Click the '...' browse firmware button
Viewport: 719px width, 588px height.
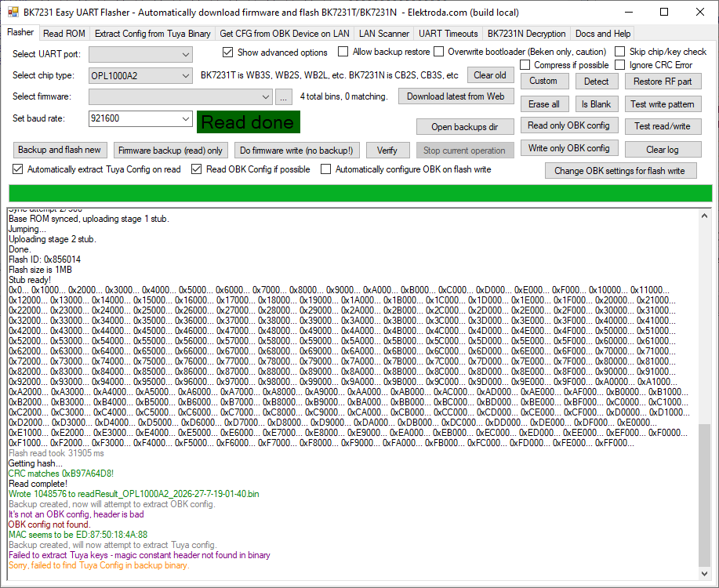click(284, 96)
